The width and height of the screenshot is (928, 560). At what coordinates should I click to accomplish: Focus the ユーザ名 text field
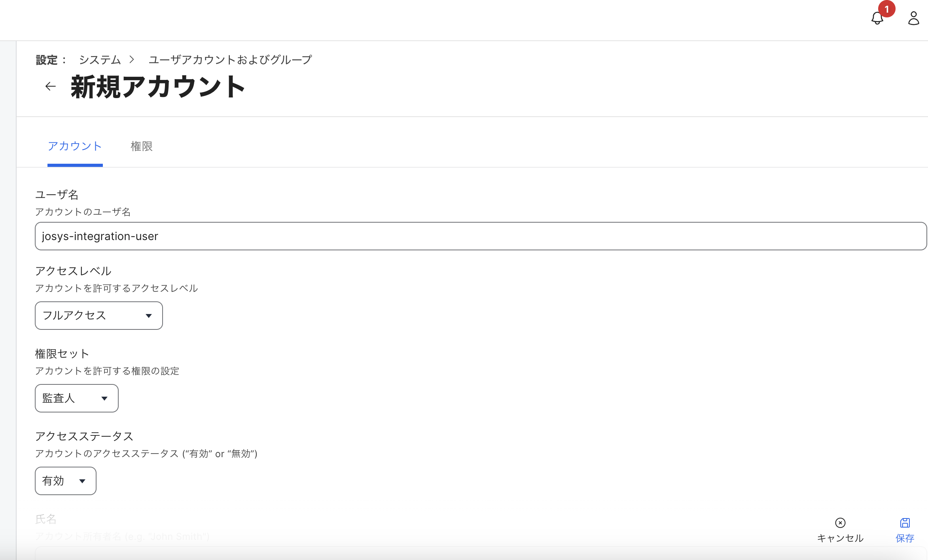coord(480,236)
